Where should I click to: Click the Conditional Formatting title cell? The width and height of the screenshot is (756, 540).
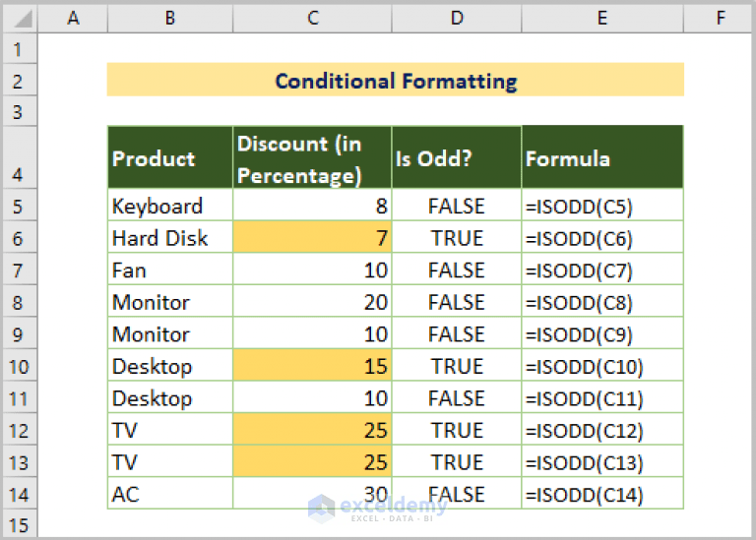click(x=396, y=80)
